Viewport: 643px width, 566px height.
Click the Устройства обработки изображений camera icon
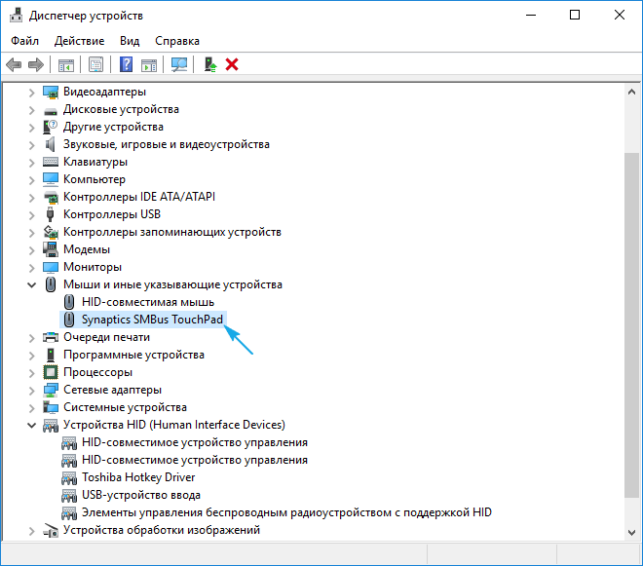click(x=50, y=530)
